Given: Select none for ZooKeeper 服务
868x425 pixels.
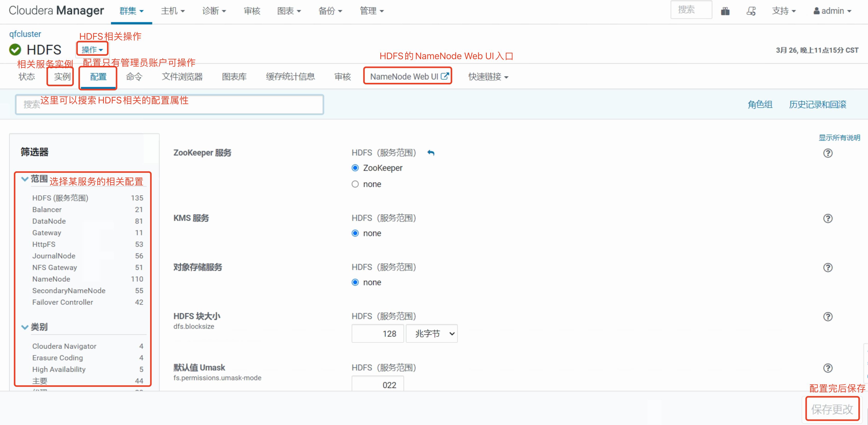Looking at the screenshot, I should tap(355, 184).
